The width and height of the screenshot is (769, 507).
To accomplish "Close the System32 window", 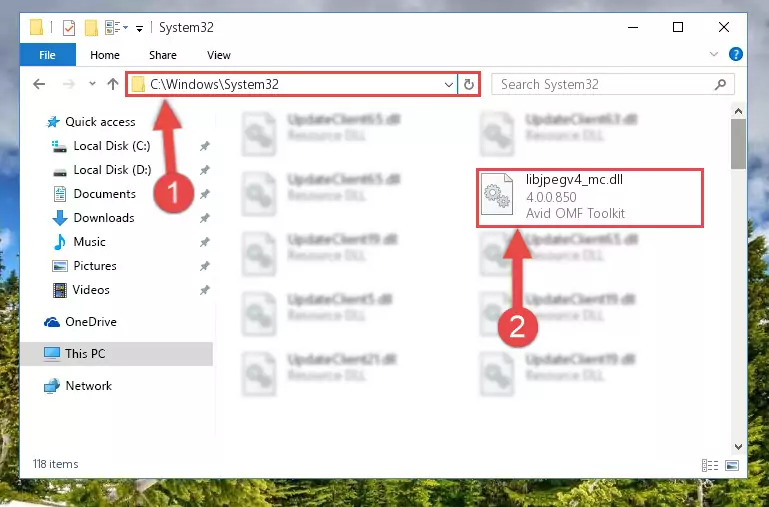I will [723, 27].
